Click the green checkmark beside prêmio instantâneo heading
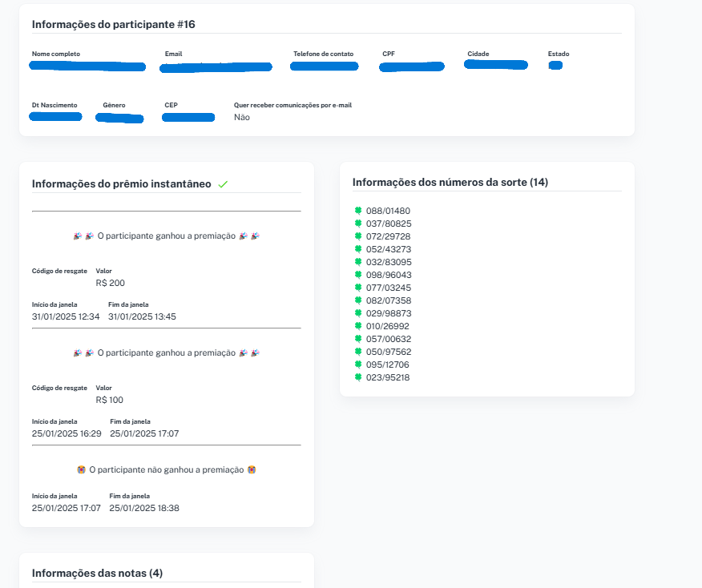 223,184
